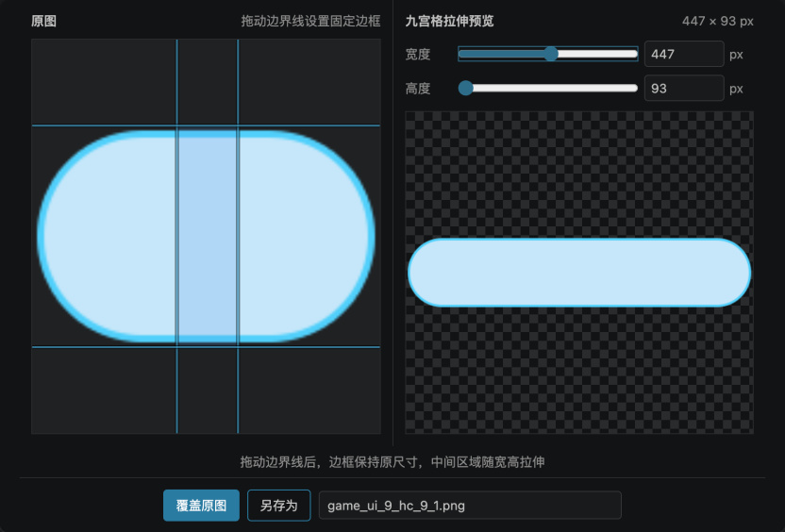Click the 九宫格拉伸预览 heading

[449, 21]
